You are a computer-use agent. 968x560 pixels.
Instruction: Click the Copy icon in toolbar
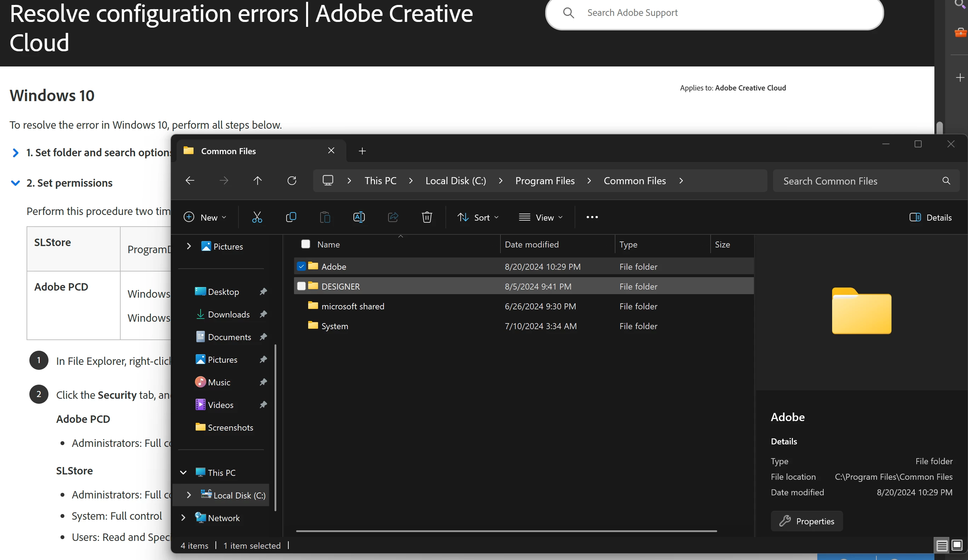(291, 217)
